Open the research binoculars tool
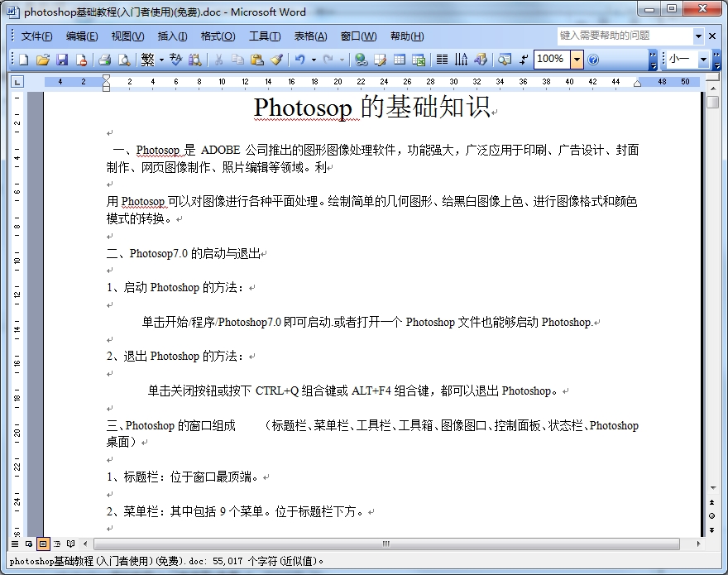This screenshot has height=575, width=728. (195, 60)
